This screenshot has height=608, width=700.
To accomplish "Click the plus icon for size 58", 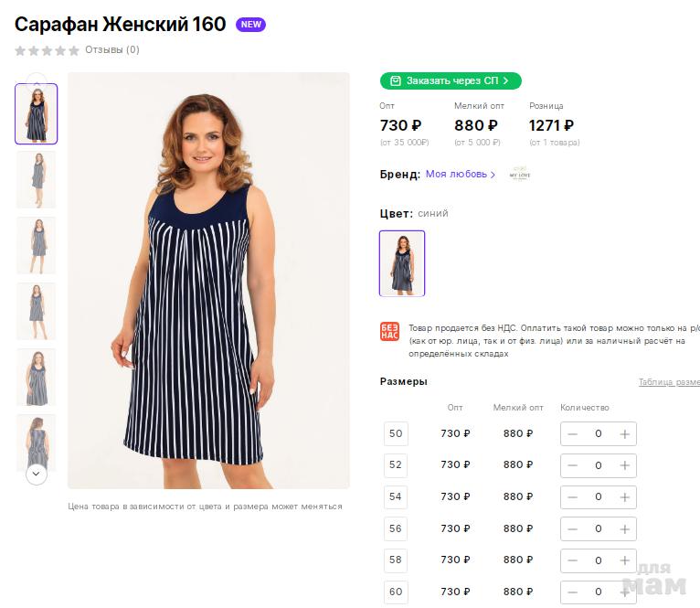I will point(624,560).
